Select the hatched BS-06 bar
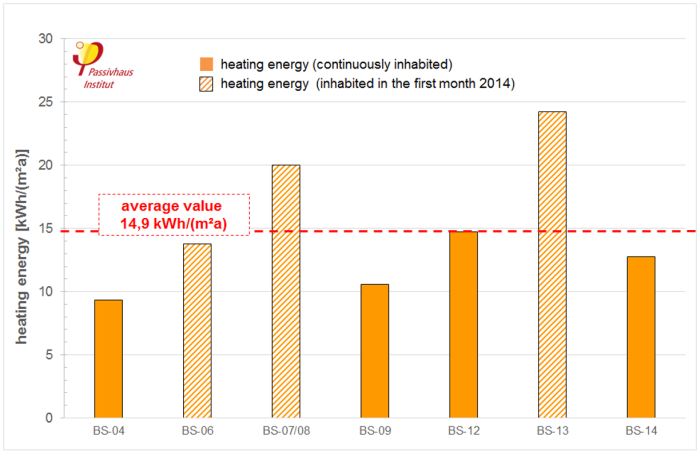This screenshot has width=700, height=452. click(x=197, y=330)
